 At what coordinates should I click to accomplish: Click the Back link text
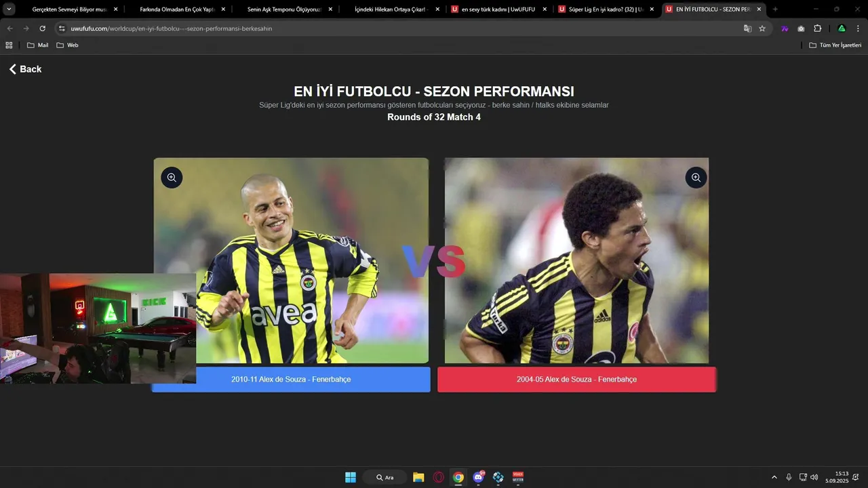coord(31,69)
